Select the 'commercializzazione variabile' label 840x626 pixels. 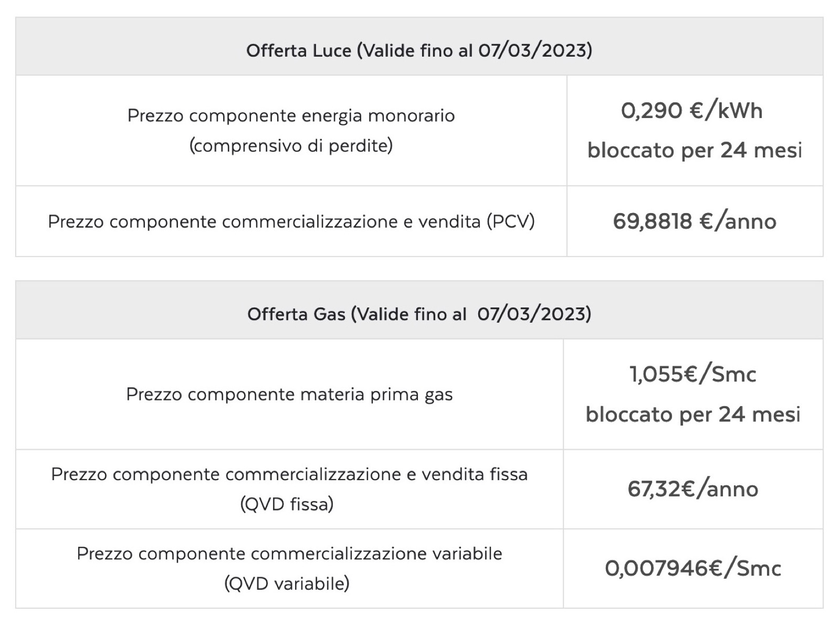tap(289, 554)
